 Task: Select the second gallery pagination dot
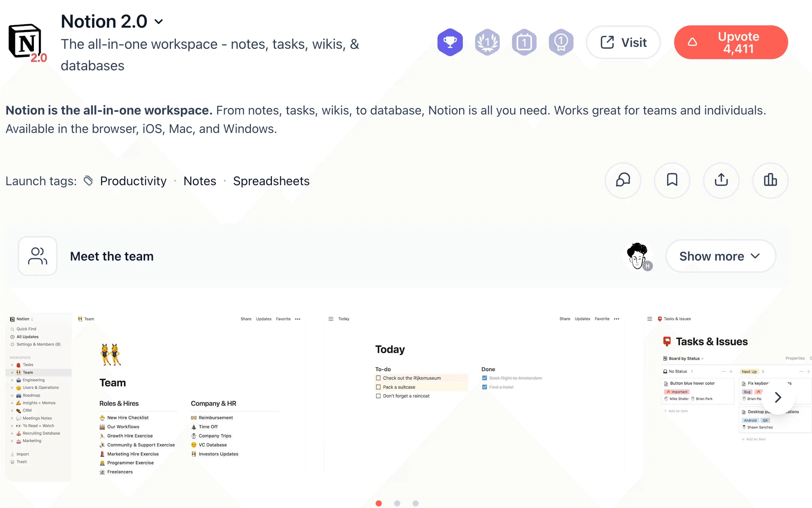(397, 503)
